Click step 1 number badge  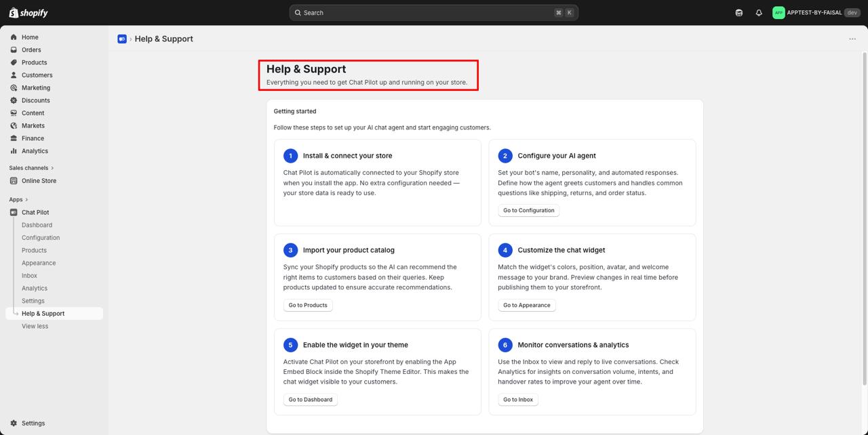(x=290, y=156)
